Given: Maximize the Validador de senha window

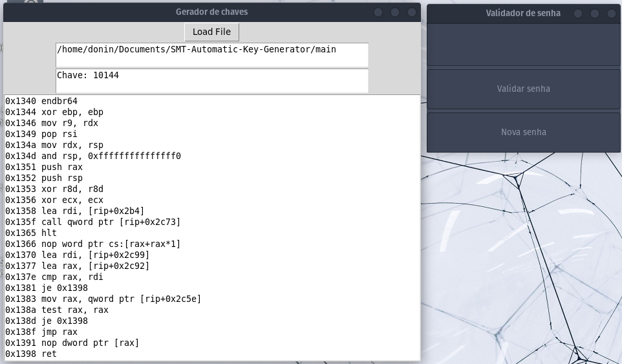Looking at the screenshot, I should point(594,13).
